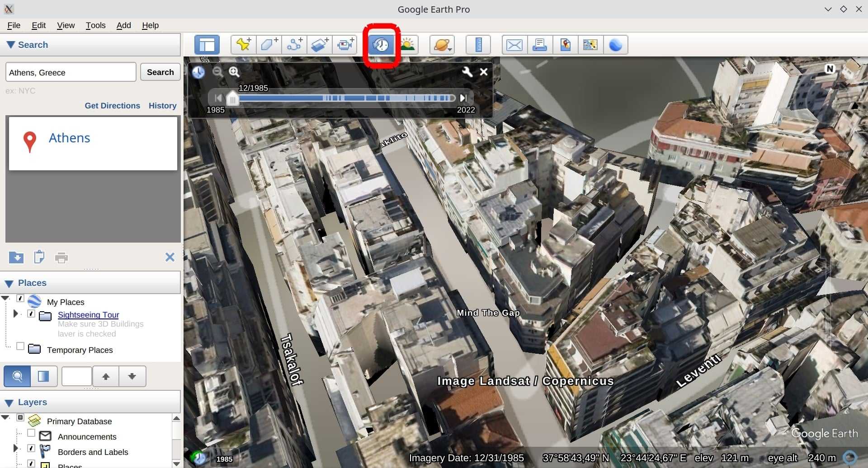Step to next imagery date
This screenshot has width=868, height=468.
coord(463,98)
